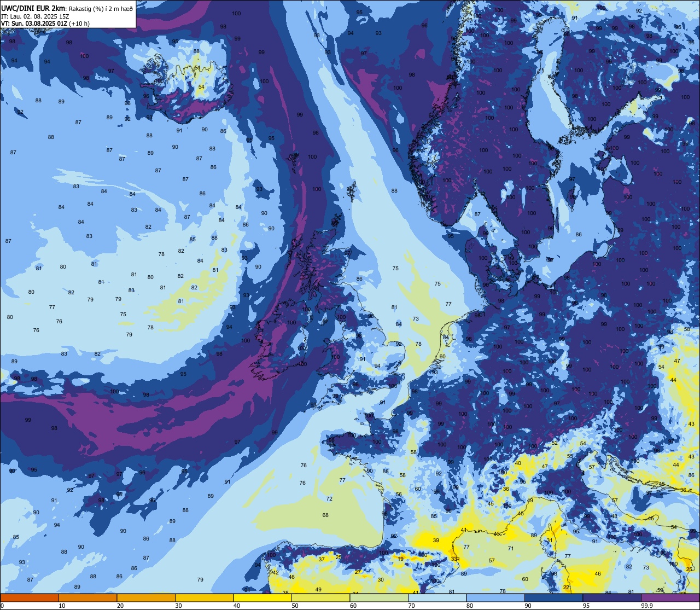Screen dimensions: 700x610
Task: Click the legend label '99.9'
Action: coord(647,606)
